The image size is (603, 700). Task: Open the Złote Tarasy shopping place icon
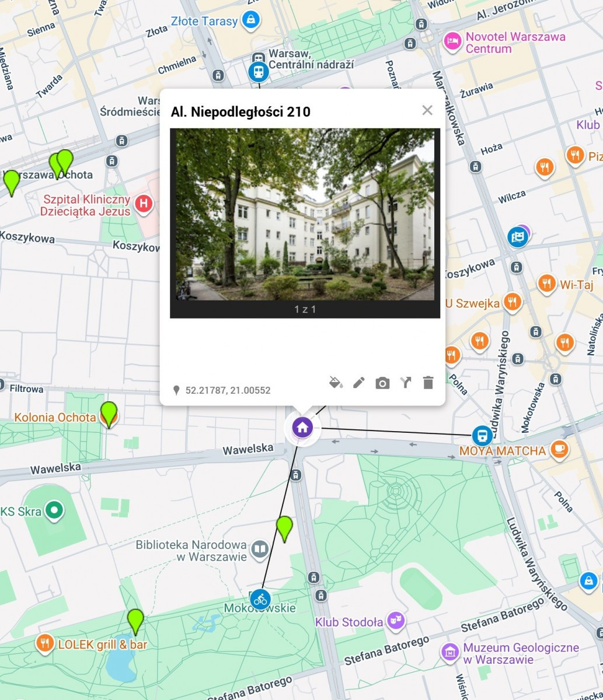tap(251, 20)
